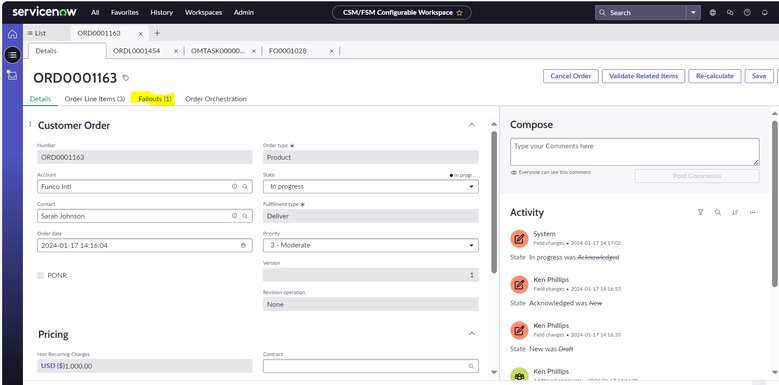Click the ServiceNow logo
Viewport: 779px width, 385px height.
[44, 12]
